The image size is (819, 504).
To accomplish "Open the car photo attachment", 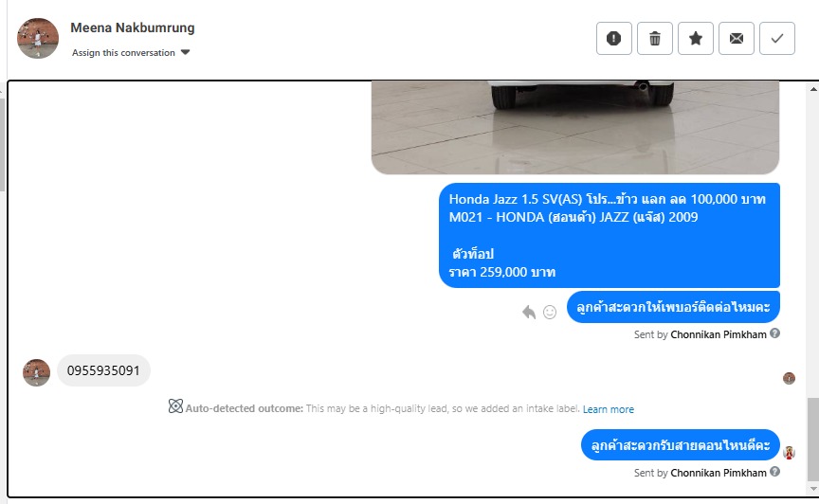I will [575, 128].
